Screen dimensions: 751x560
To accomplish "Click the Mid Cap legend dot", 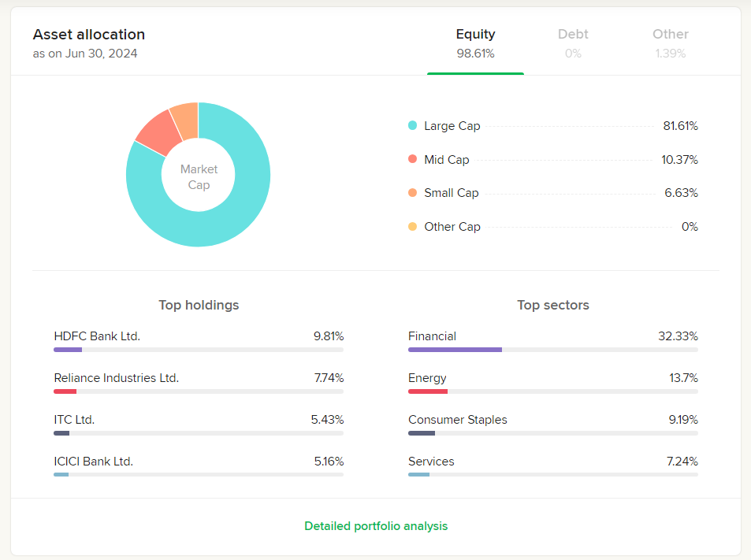I will pos(412,159).
